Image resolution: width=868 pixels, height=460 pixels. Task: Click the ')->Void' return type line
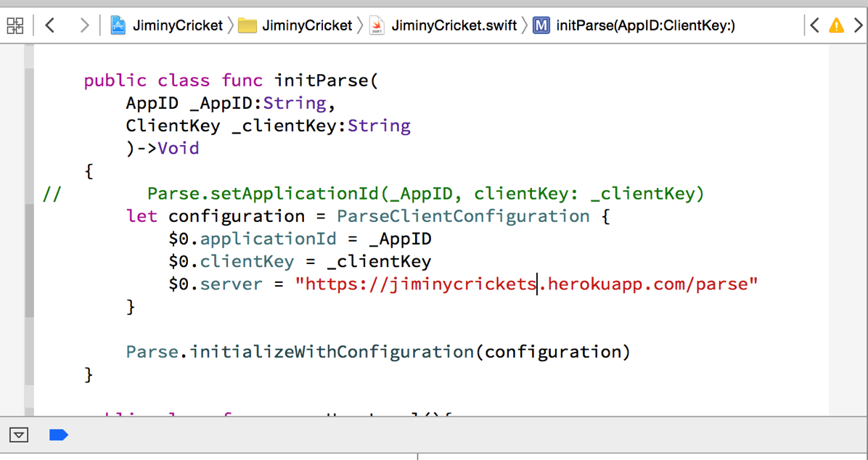pos(163,148)
